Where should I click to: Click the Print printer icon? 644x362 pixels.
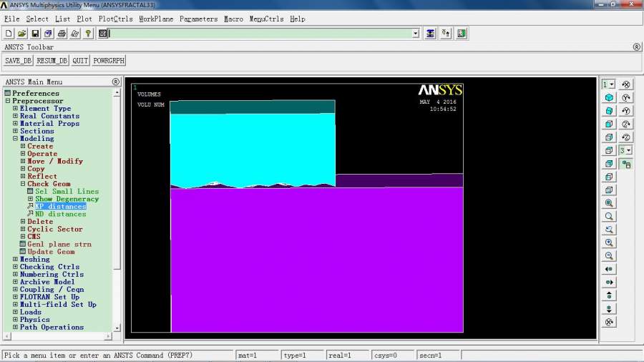coord(62,34)
